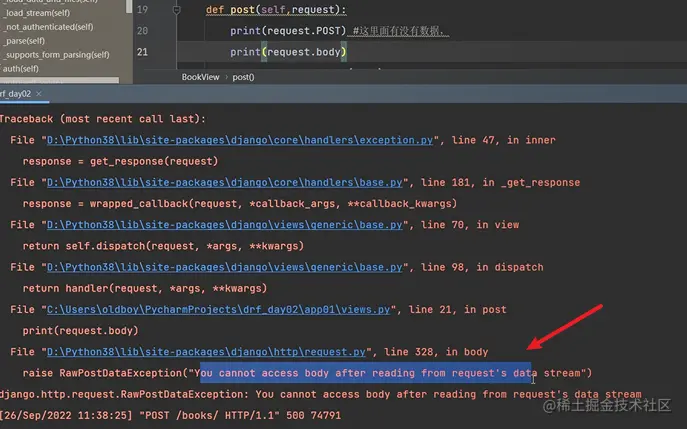Image resolution: width=687 pixels, height=429 pixels.
Task: Click post() in the breadcrumb bar
Action: 243,77
